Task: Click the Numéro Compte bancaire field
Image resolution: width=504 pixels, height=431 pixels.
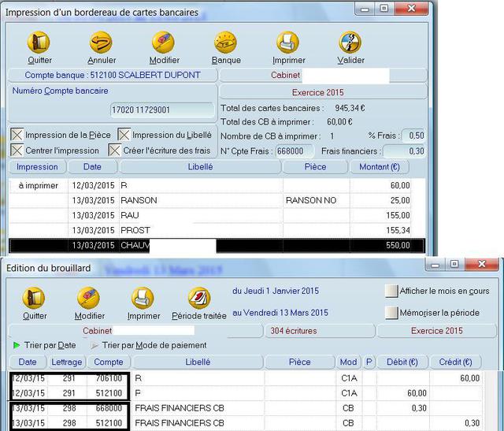Action: pyautogui.click(x=162, y=110)
